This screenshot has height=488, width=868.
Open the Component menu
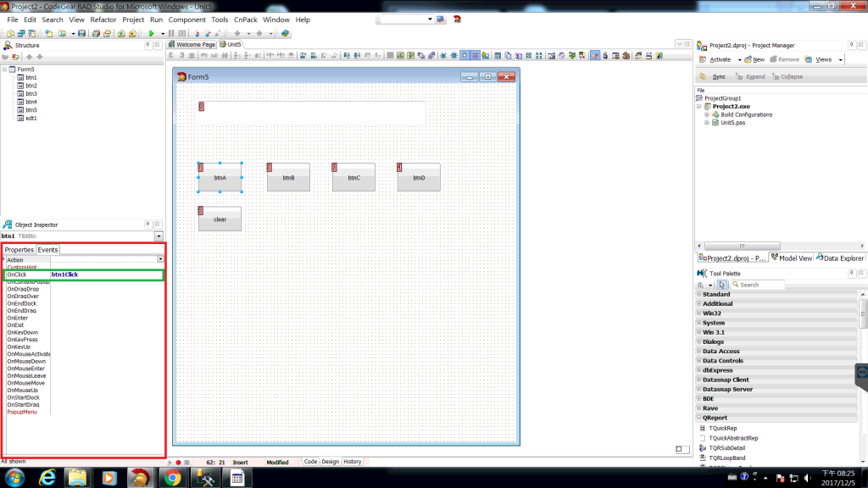point(186,19)
